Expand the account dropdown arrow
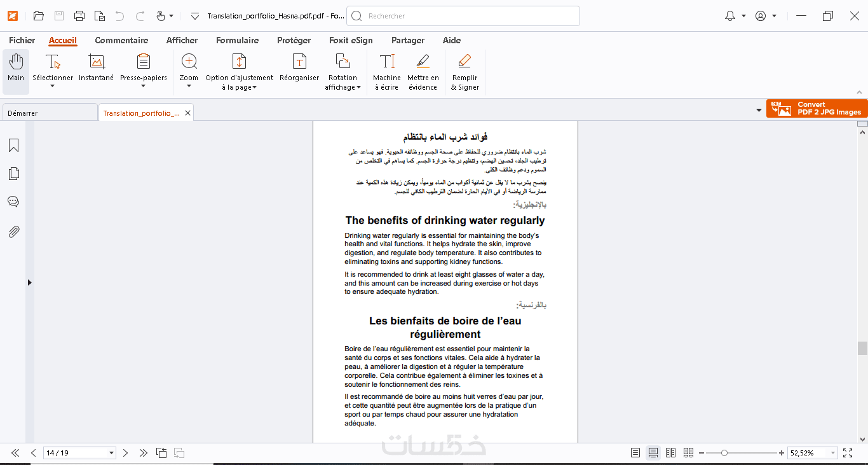This screenshot has height=465, width=868. point(775,16)
